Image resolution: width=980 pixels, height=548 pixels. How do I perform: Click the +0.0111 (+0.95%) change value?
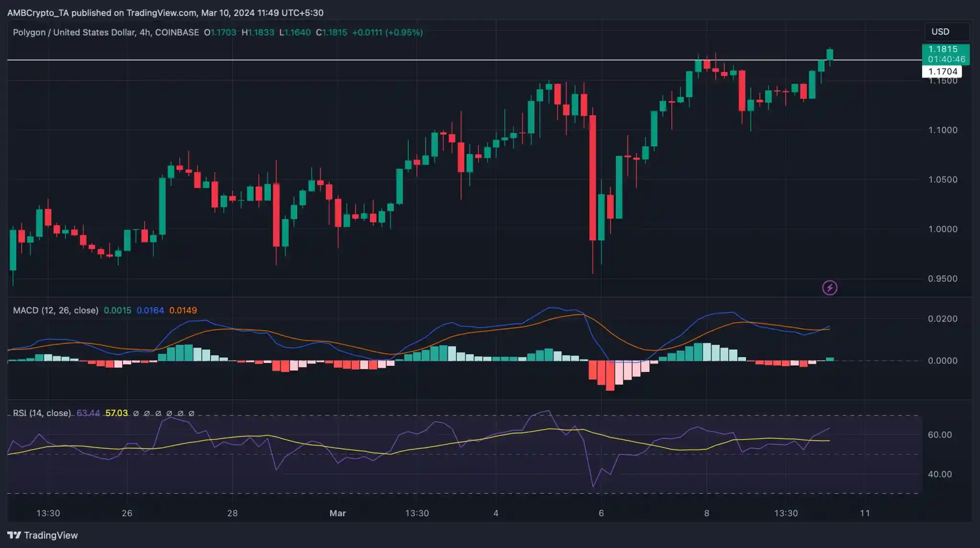pyautogui.click(x=388, y=33)
